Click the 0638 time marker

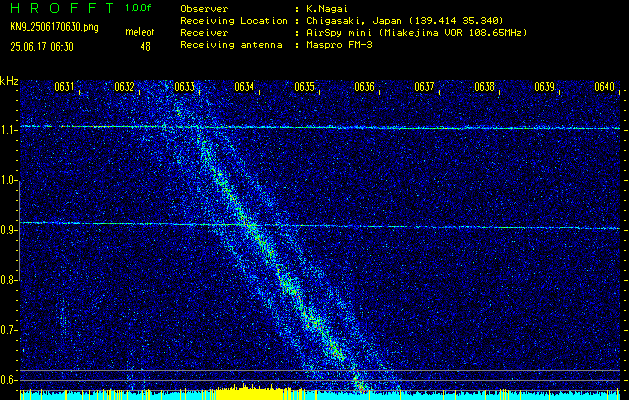(485, 87)
